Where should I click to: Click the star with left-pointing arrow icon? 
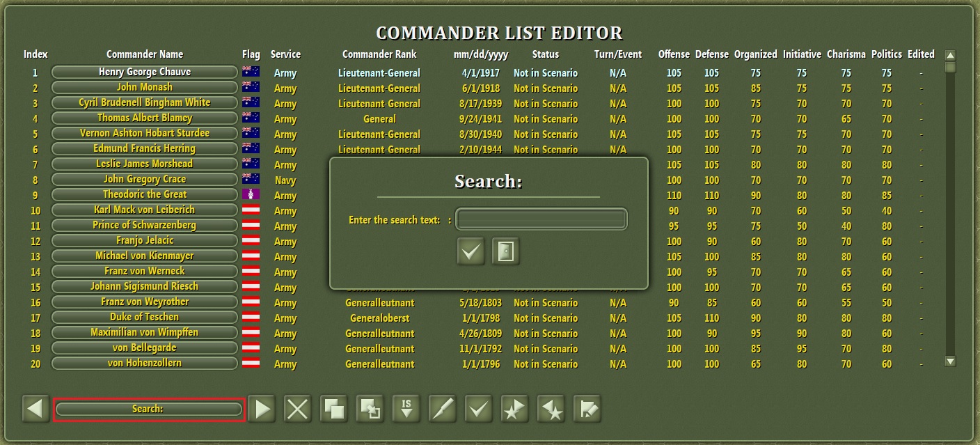(x=551, y=409)
